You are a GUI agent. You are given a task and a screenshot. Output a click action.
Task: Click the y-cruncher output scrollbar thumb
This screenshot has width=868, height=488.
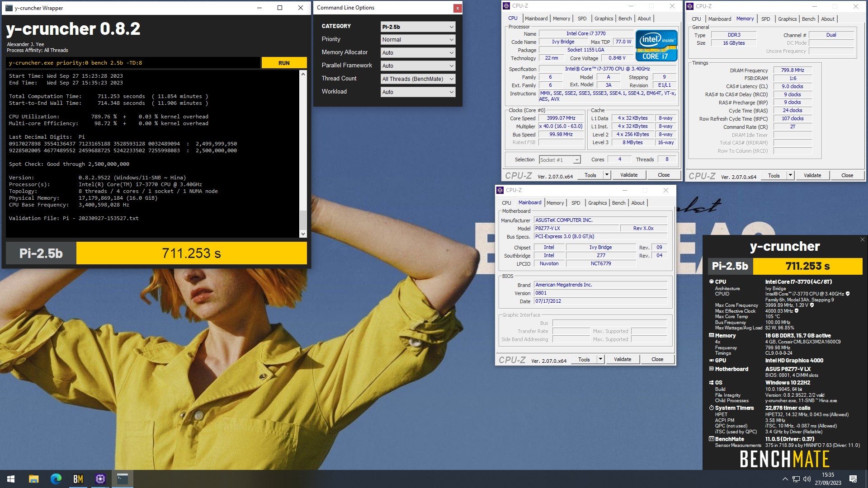click(x=303, y=220)
